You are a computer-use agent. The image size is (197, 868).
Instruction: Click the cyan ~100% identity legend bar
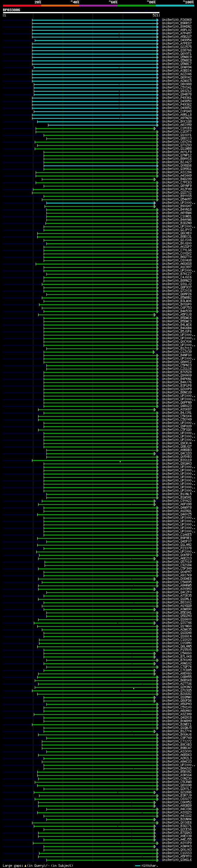click(175, 6)
